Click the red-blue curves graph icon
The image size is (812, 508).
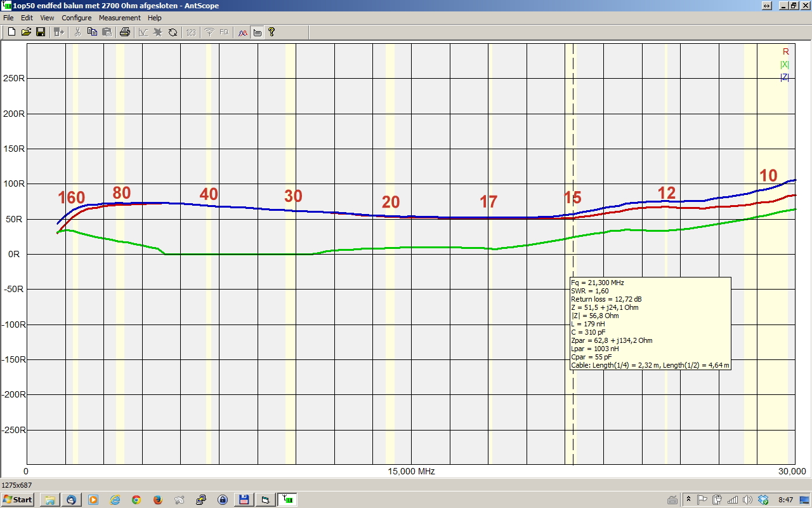click(242, 32)
